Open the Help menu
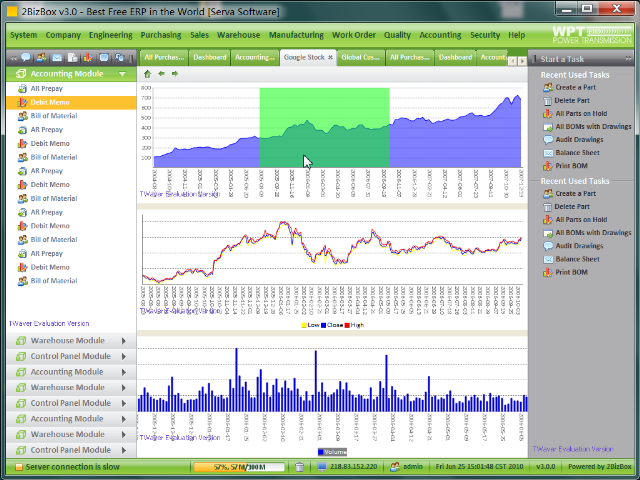The width and height of the screenshot is (640, 480). 516,35
